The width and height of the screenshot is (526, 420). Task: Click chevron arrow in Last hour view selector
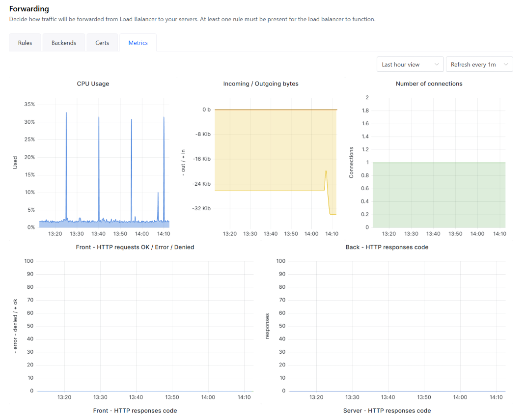click(437, 65)
